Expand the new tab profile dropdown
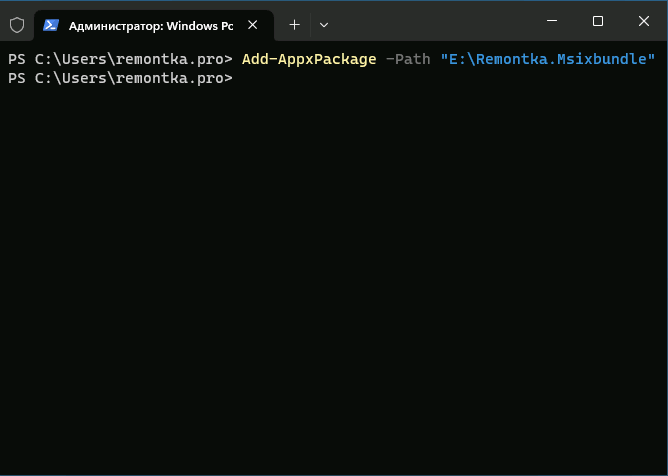This screenshot has height=476, width=668. tap(323, 25)
